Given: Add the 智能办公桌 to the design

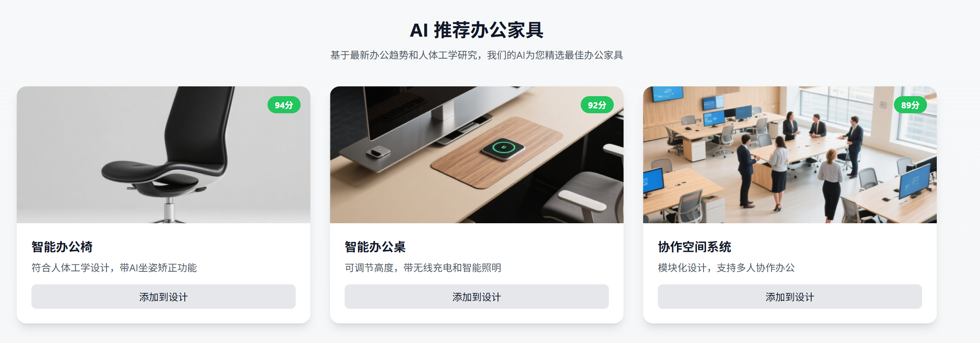Looking at the screenshot, I should tap(476, 297).
